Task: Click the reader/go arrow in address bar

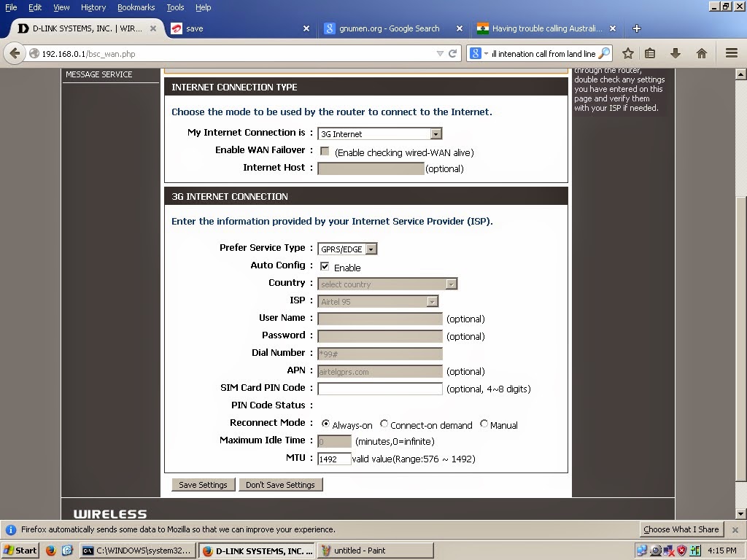Action: (x=452, y=52)
